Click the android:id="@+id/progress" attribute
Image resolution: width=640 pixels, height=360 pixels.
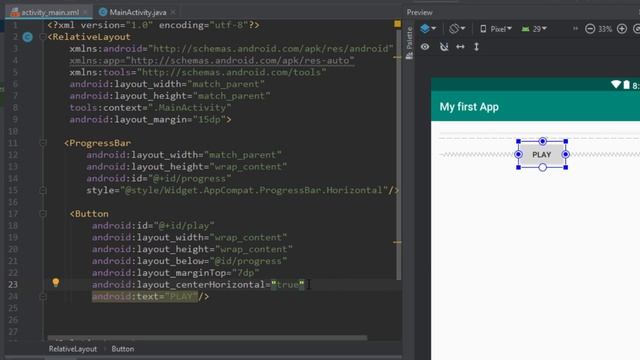click(x=159, y=178)
